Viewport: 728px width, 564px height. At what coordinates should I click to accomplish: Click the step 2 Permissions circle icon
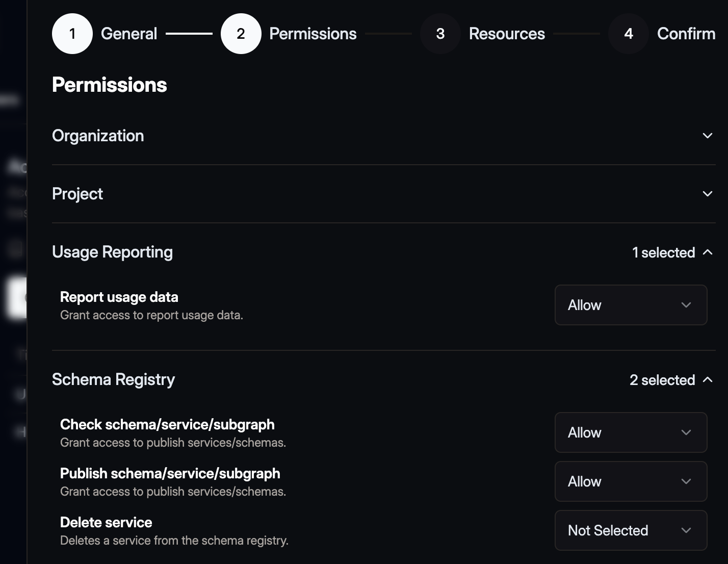241,34
